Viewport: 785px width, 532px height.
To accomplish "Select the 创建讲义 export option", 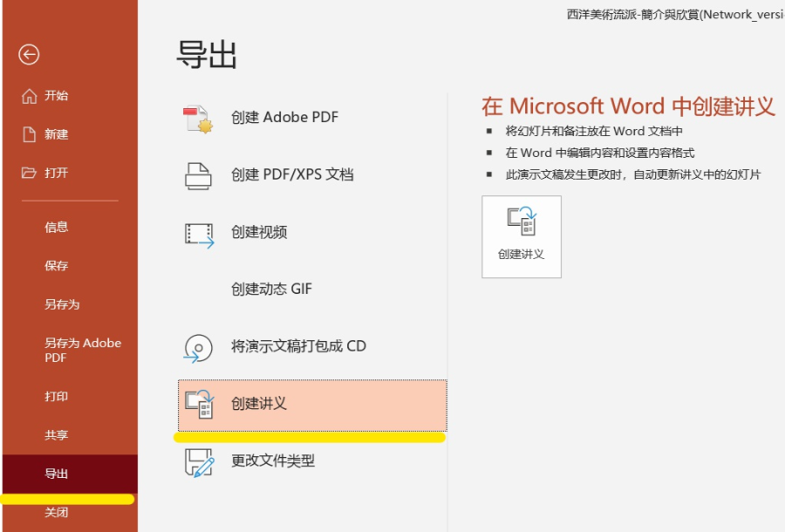I will 312,406.
